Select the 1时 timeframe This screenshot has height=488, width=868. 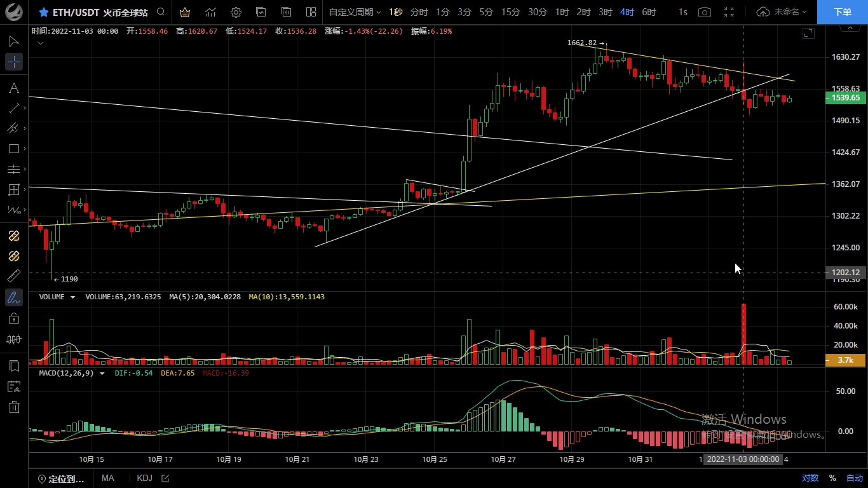pos(562,12)
